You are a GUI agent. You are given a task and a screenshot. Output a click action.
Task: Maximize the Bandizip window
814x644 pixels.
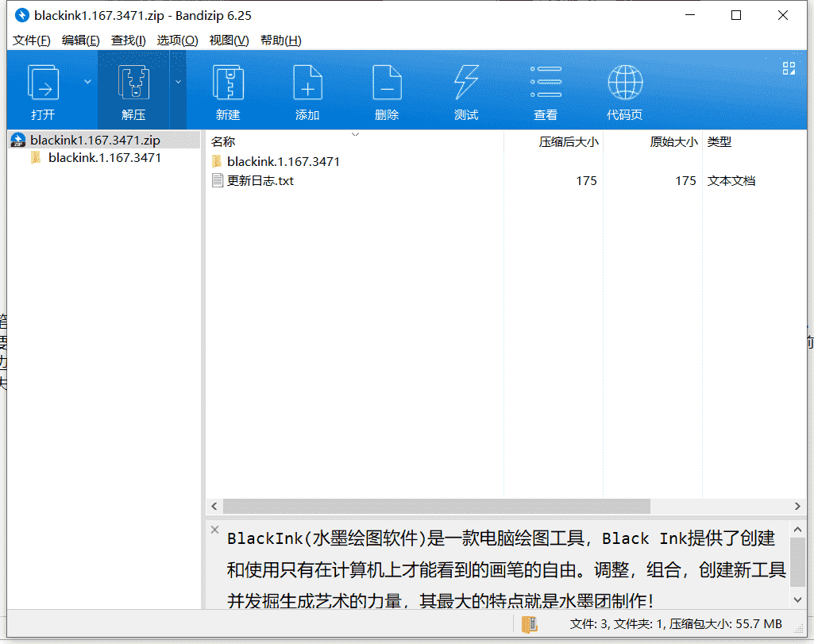(736, 16)
